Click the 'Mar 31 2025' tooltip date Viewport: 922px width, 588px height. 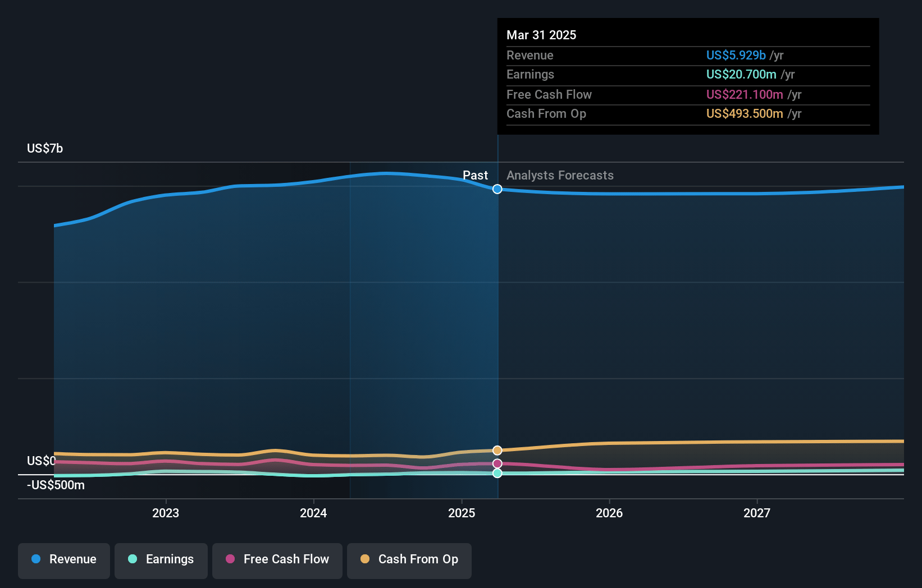click(x=541, y=35)
